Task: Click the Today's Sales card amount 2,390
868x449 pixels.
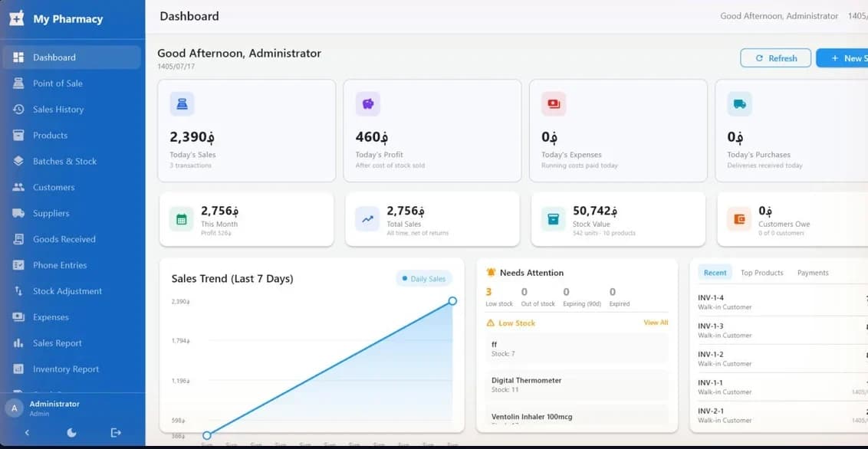Action: point(192,137)
